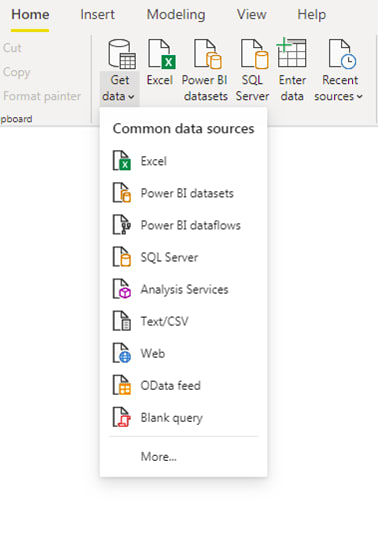This screenshot has width=378, height=538.
Task: Click the Get data cylinder icon
Action: tap(122, 54)
